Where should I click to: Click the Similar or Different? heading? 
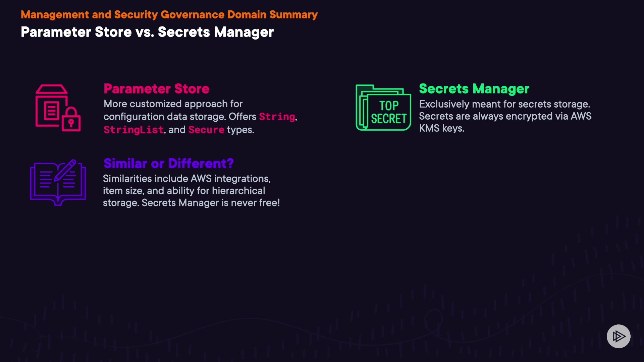click(168, 164)
